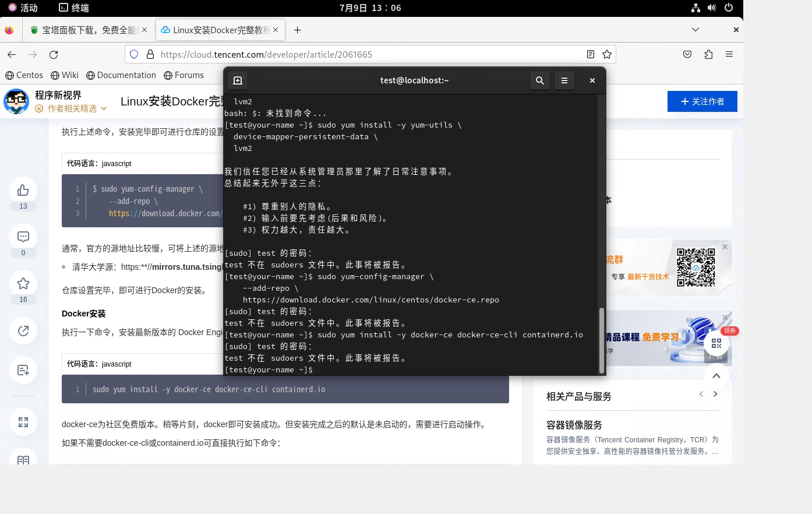This screenshot has height=514, width=812.
Task: Open new tab in terminal window
Action: point(238,80)
